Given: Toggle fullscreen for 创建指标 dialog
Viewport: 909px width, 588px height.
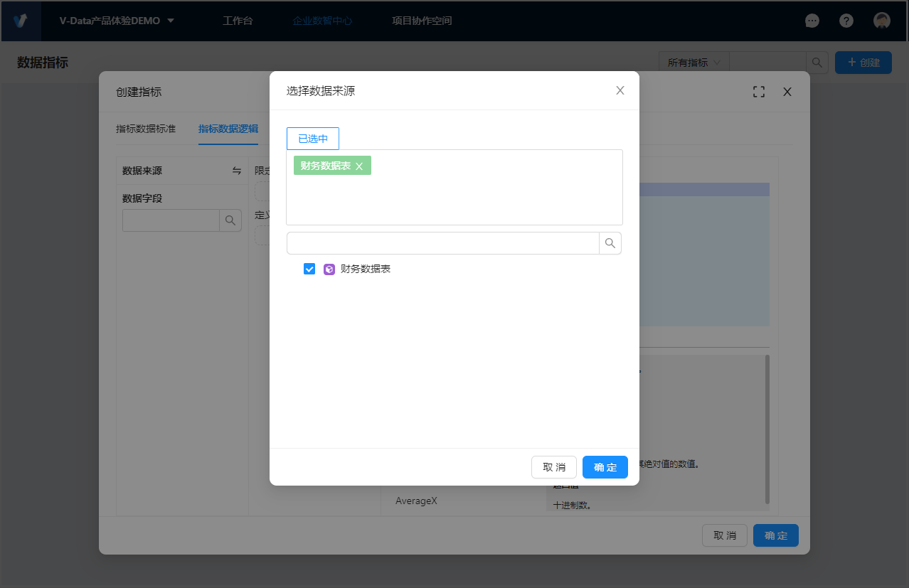Looking at the screenshot, I should pos(759,92).
